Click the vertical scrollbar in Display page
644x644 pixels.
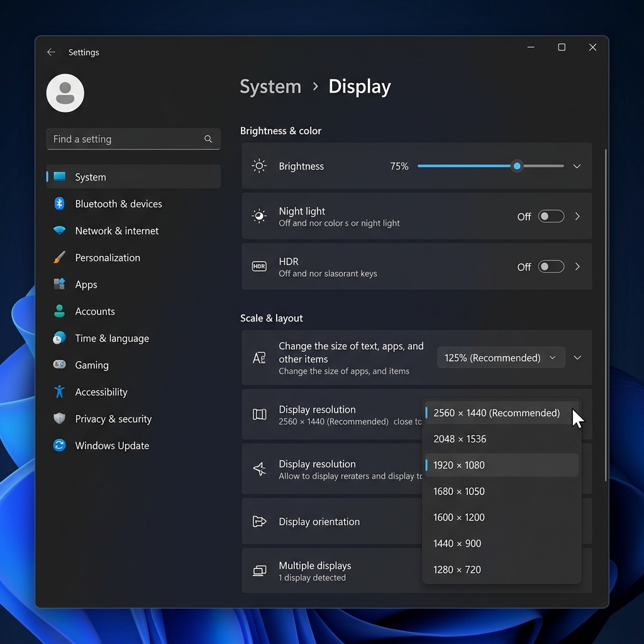pyautogui.click(x=606, y=314)
